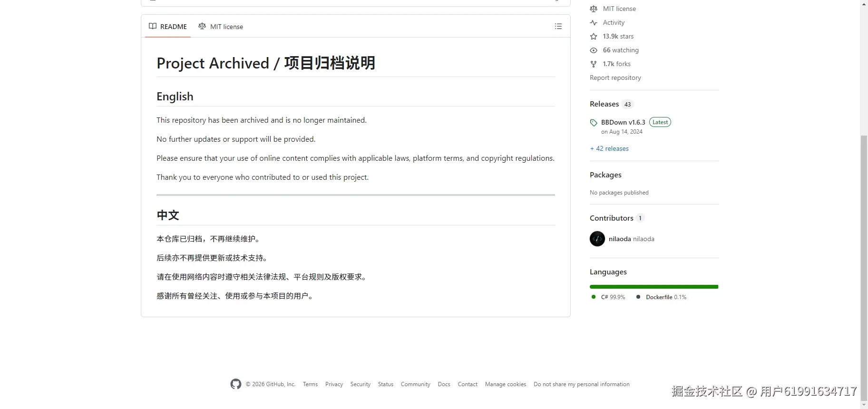
Task: View the 13.9k stars list
Action: pos(618,36)
